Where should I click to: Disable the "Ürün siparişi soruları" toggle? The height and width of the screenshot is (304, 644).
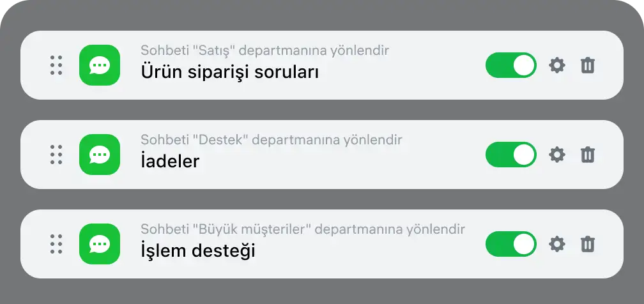click(x=511, y=65)
